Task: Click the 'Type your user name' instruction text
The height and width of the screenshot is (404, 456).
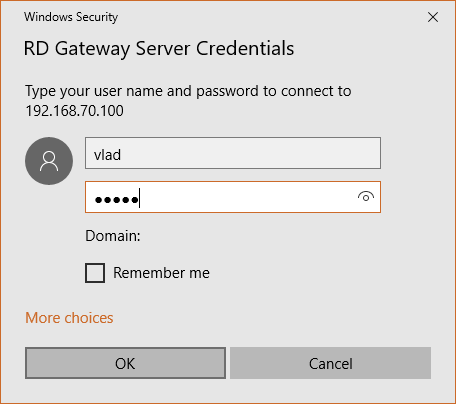Action: click(x=188, y=91)
